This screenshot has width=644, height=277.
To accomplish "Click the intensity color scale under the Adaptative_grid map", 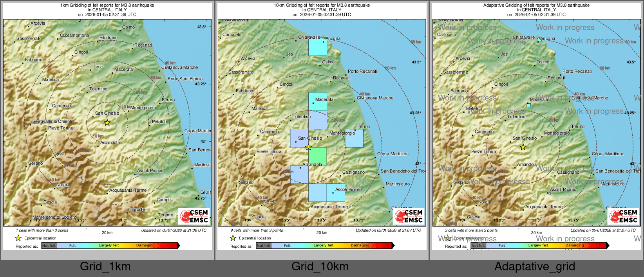I will click(x=540, y=245).
